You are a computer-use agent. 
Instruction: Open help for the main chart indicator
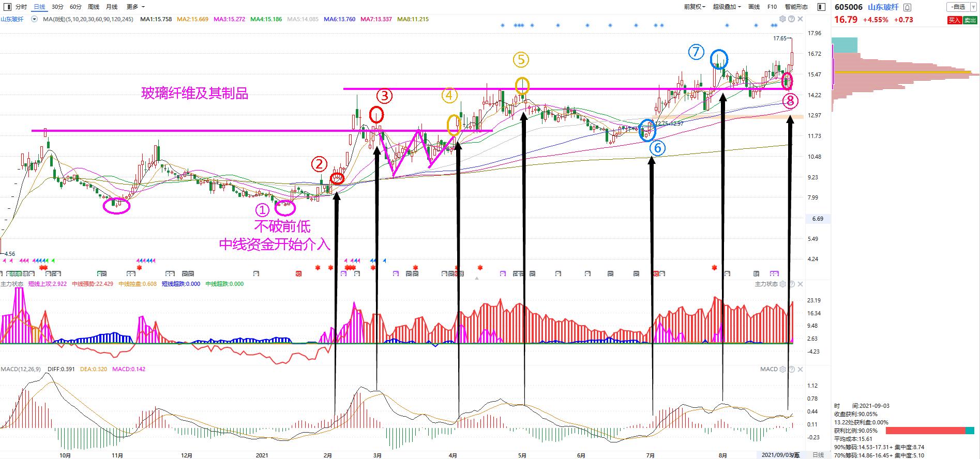[791, 19]
